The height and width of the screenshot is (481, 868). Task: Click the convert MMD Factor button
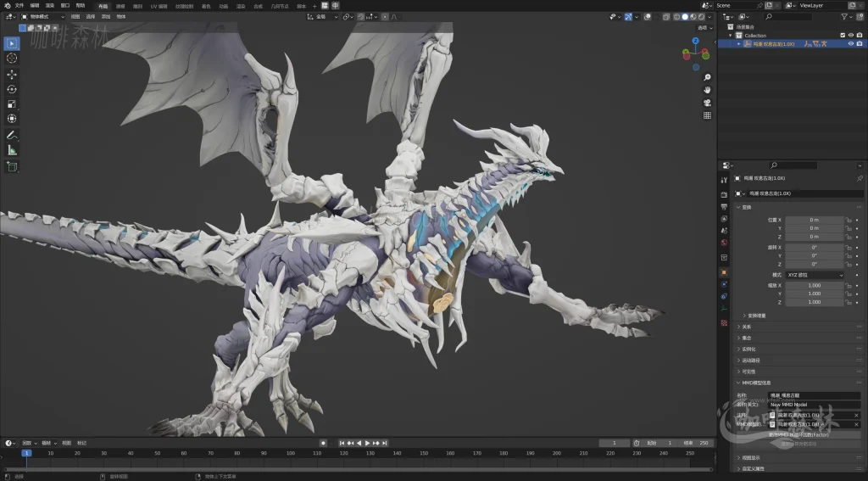pyautogui.click(x=798, y=435)
